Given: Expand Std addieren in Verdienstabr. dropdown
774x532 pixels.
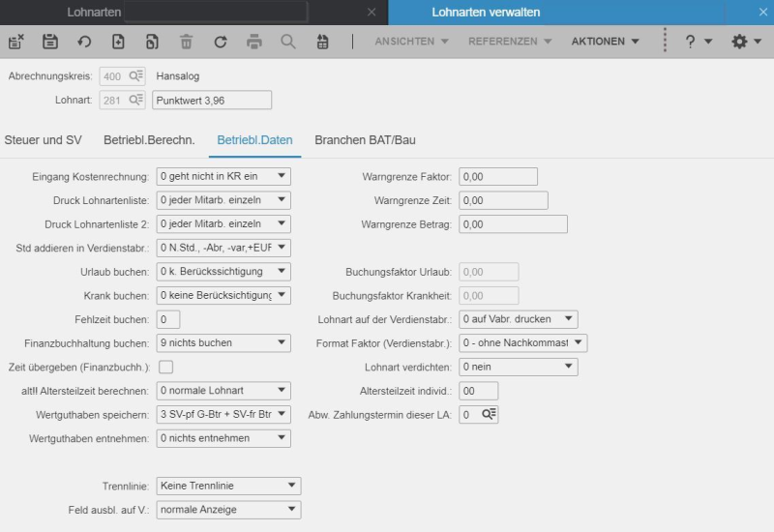Looking at the screenshot, I should point(223,248).
